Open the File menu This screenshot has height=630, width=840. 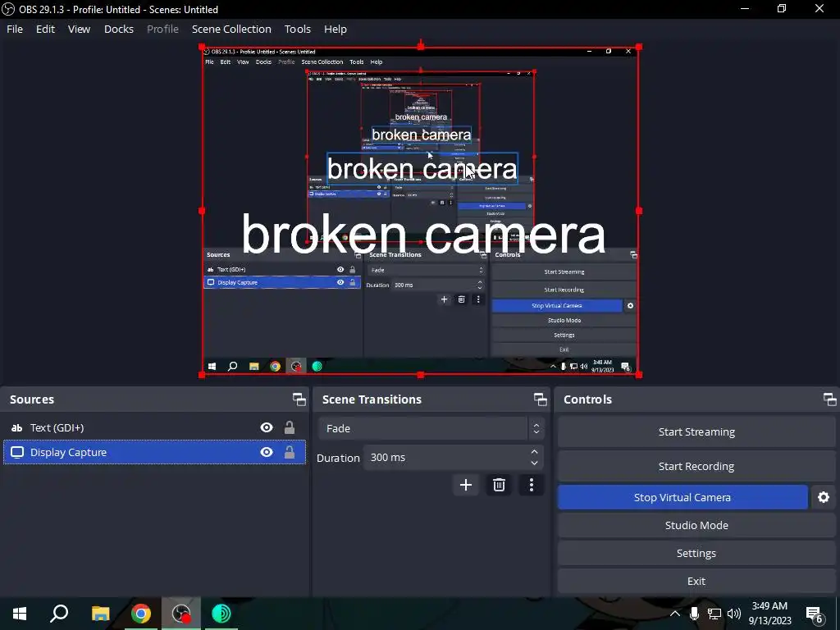coord(15,29)
